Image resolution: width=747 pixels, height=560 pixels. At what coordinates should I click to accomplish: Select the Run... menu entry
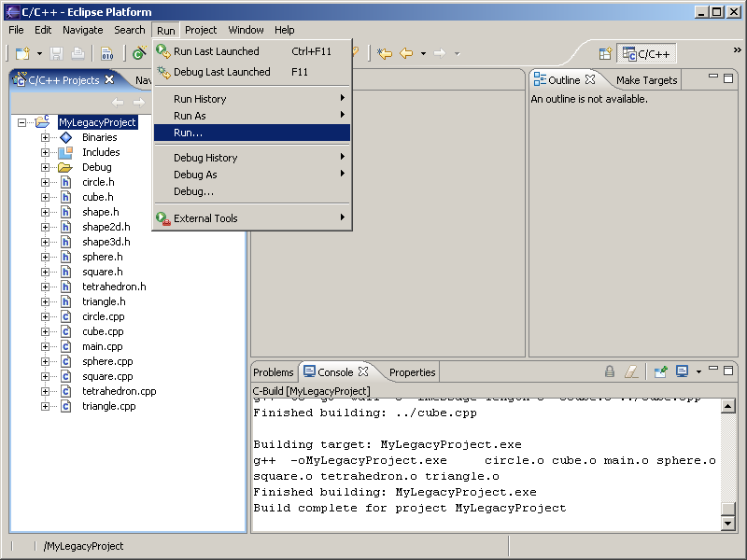(188, 133)
